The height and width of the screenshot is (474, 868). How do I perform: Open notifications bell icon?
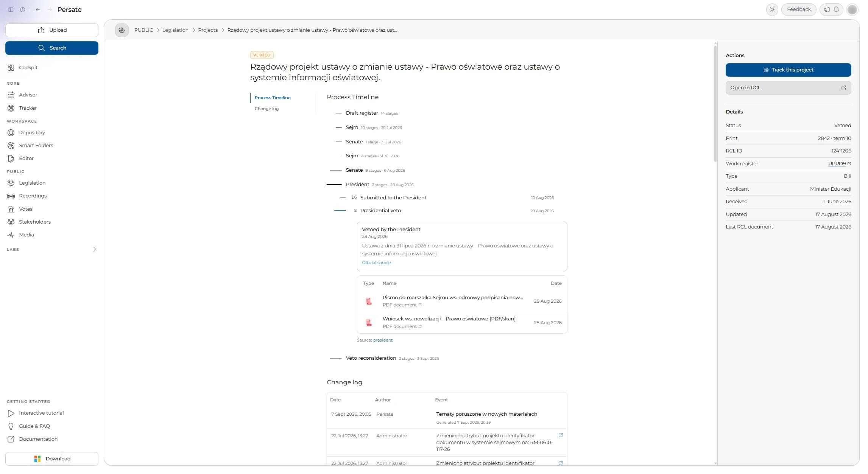click(836, 9)
